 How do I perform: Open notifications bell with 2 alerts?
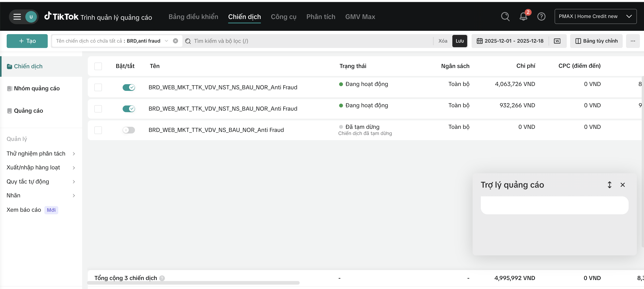[523, 17]
